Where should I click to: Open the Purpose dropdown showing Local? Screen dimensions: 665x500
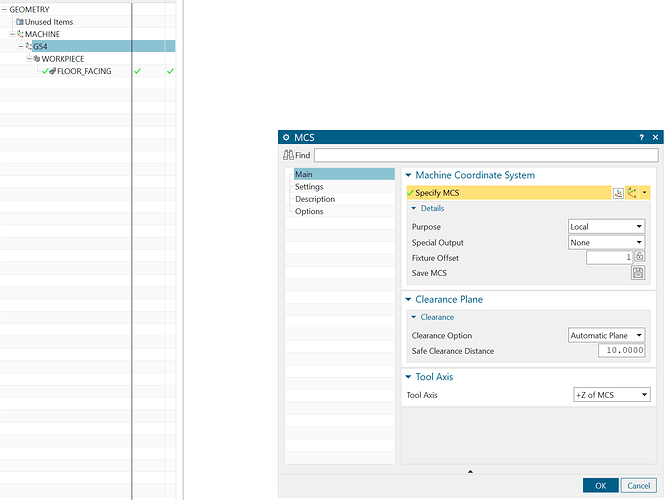606,226
